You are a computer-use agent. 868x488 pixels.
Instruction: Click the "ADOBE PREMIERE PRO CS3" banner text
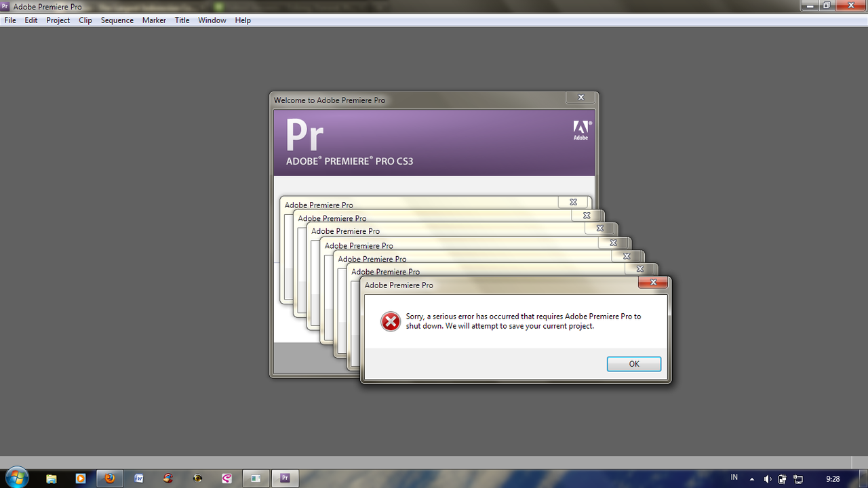(350, 161)
